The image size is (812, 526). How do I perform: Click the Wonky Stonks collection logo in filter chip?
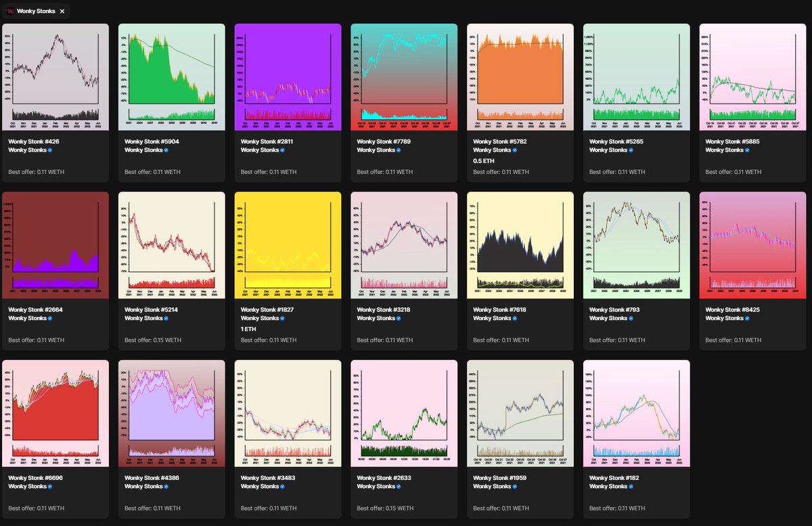coord(10,11)
